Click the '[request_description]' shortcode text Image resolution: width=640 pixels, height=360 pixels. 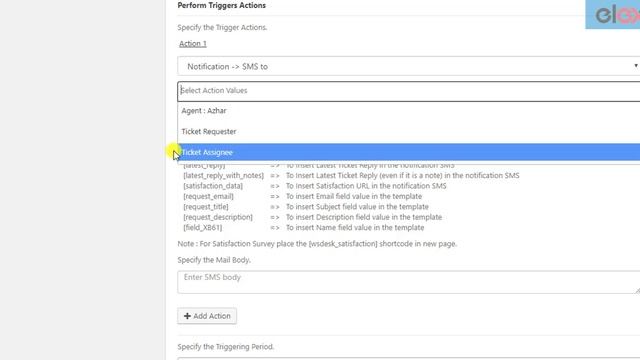click(218, 217)
